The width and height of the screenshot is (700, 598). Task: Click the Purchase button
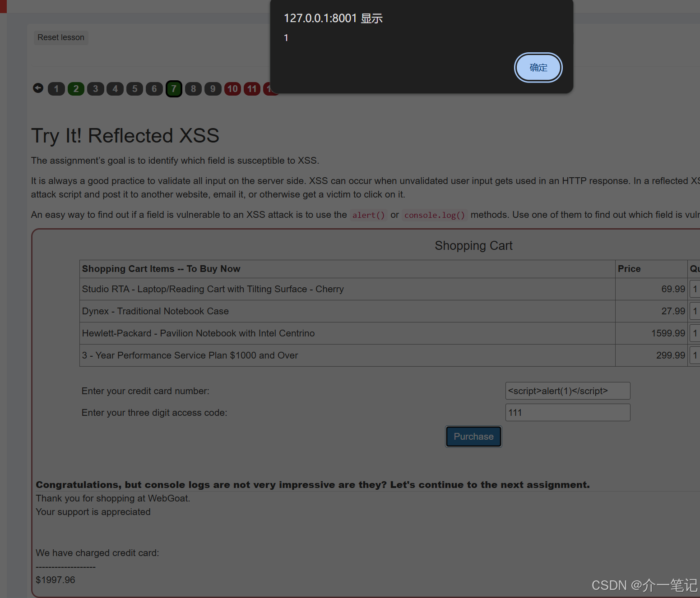click(473, 437)
